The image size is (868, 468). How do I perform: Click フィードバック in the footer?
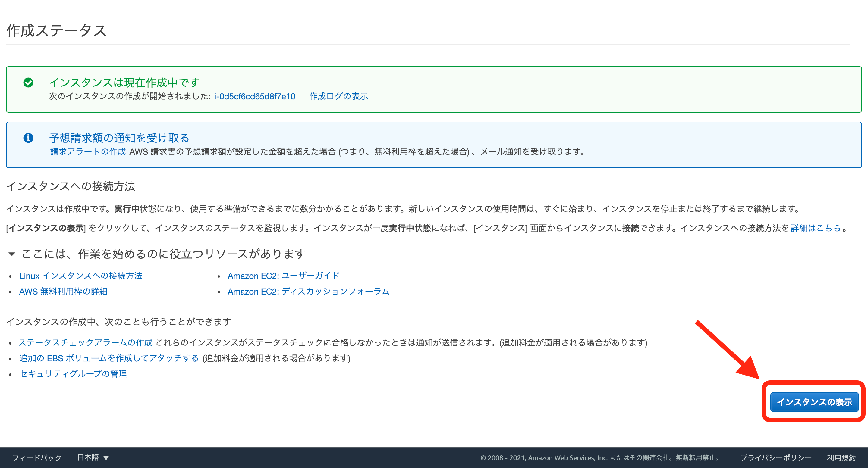click(x=36, y=457)
